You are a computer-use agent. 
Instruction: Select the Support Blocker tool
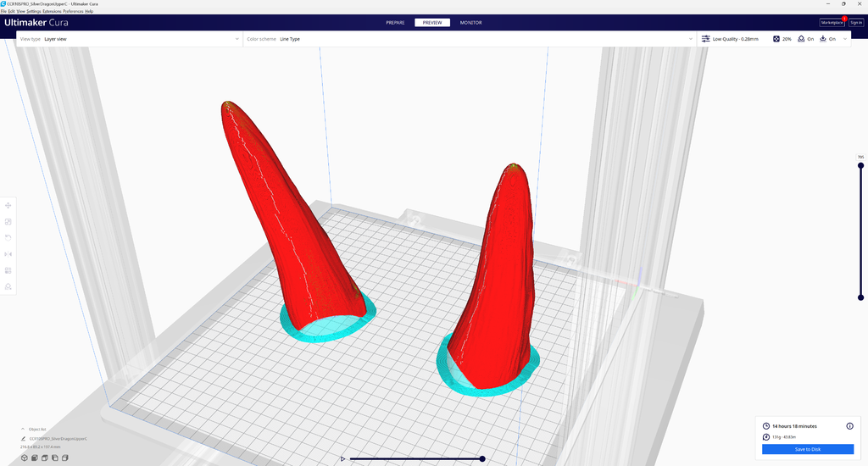pyautogui.click(x=8, y=286)
